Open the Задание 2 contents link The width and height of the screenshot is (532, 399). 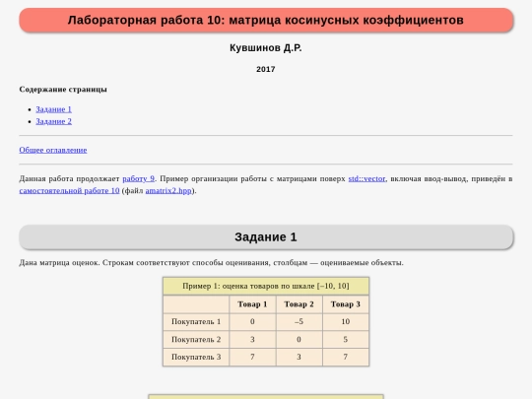coord(53,121)
